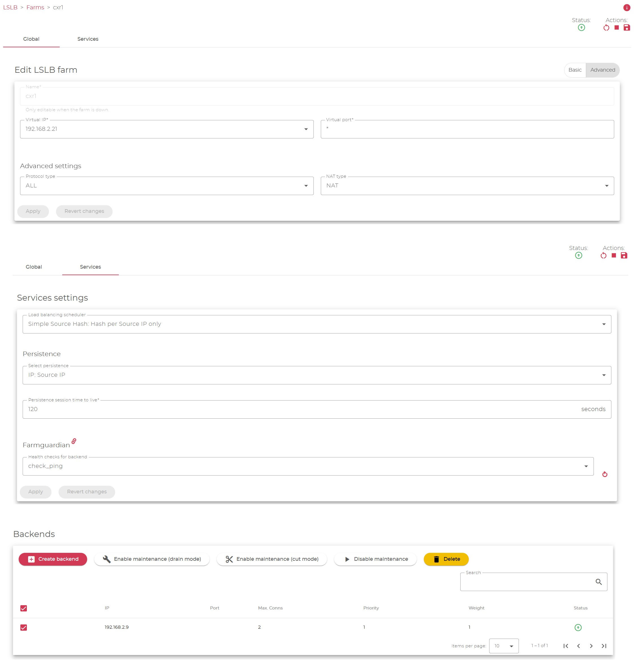Restart farm using top Actions restart icon

pyautogui.click(x=606, y=28)
